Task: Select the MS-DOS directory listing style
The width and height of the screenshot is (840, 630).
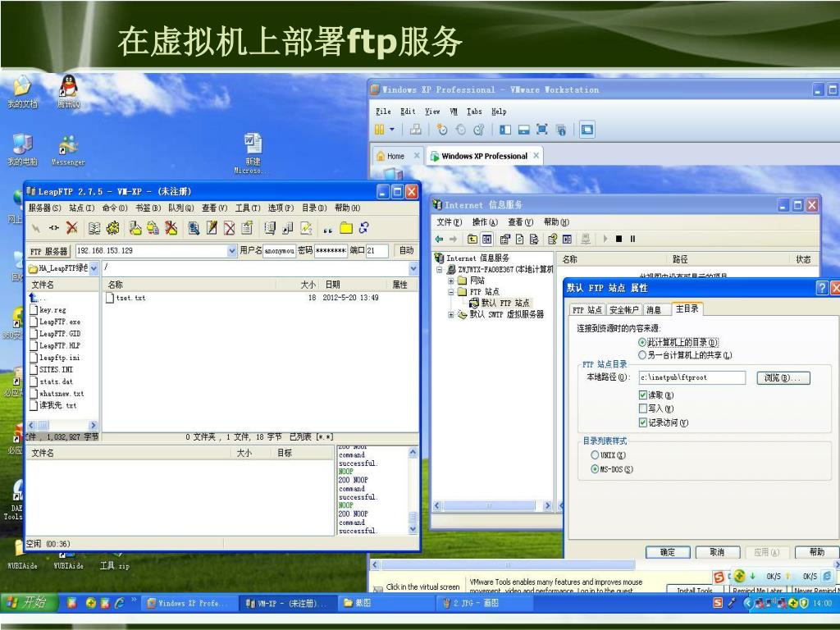Action: pyautogui.click(x=594, y=469)
